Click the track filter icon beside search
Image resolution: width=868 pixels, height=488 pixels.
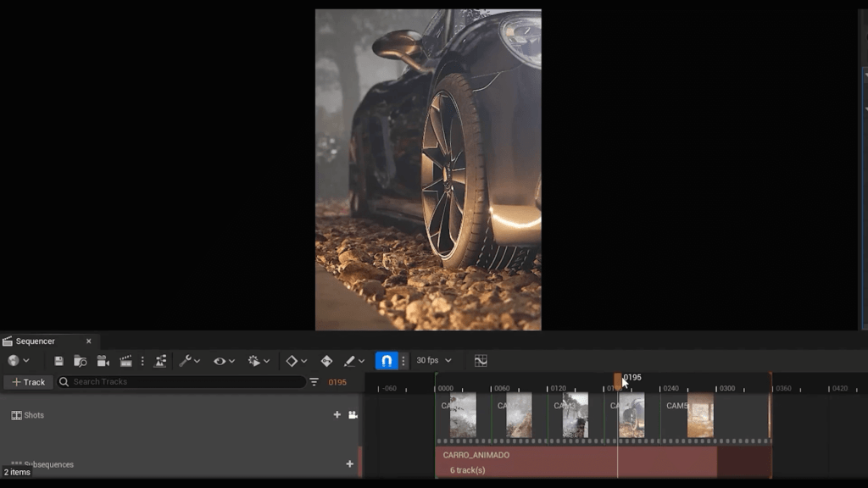(x=314, y=382)
